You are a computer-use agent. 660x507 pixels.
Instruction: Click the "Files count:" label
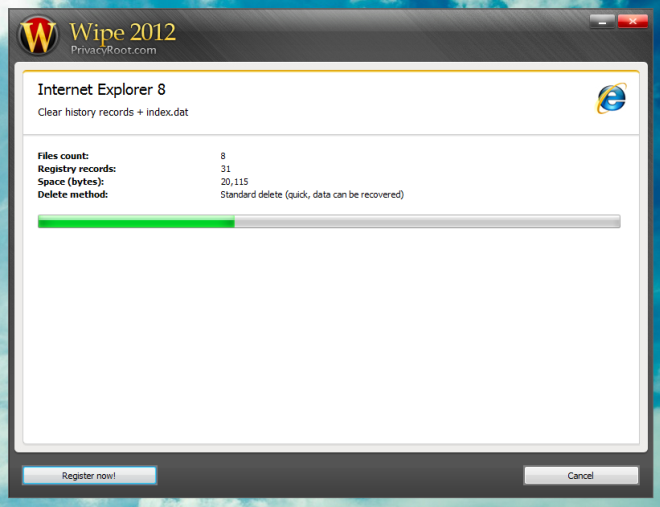(x=63, y=156)
